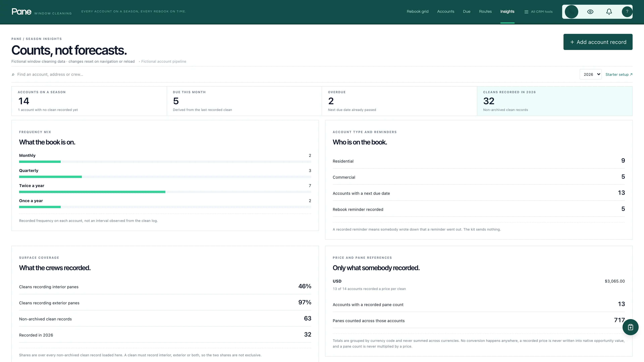644x362 pixels.
Task: Click the phone call icon in header
Action: coord(572,12)
